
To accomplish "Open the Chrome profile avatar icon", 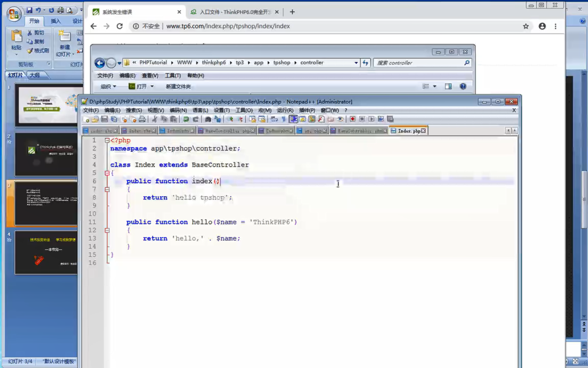I will 542,26.
